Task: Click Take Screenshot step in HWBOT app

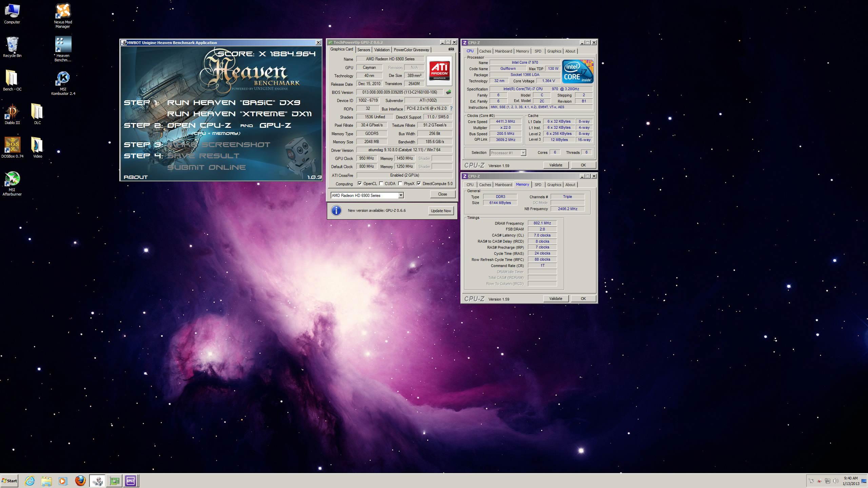Action: 219,145
